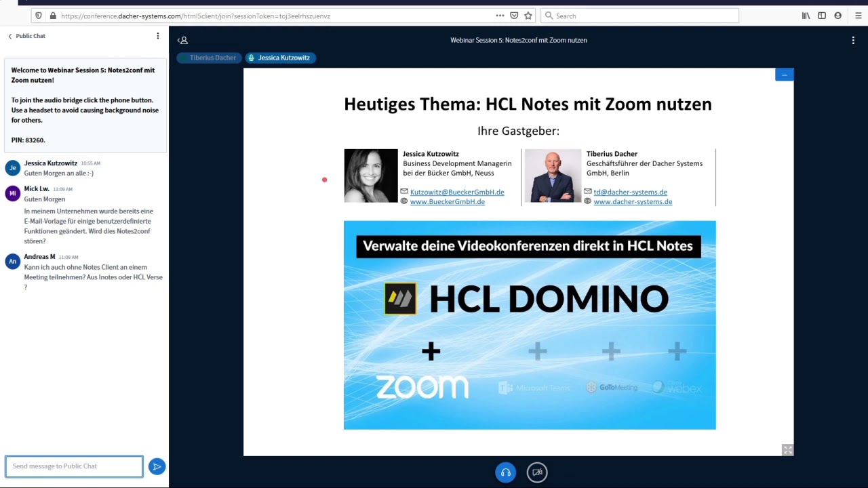868x488 pixels.
Task: Open the www.dacher-systems.de website link
Action: (633, 201)
